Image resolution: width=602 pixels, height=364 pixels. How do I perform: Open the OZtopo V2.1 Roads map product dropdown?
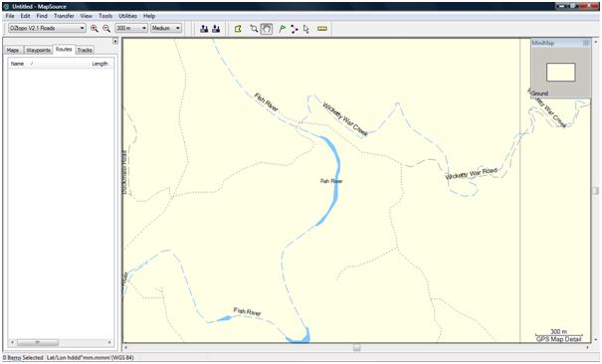(x=47, y=28)
